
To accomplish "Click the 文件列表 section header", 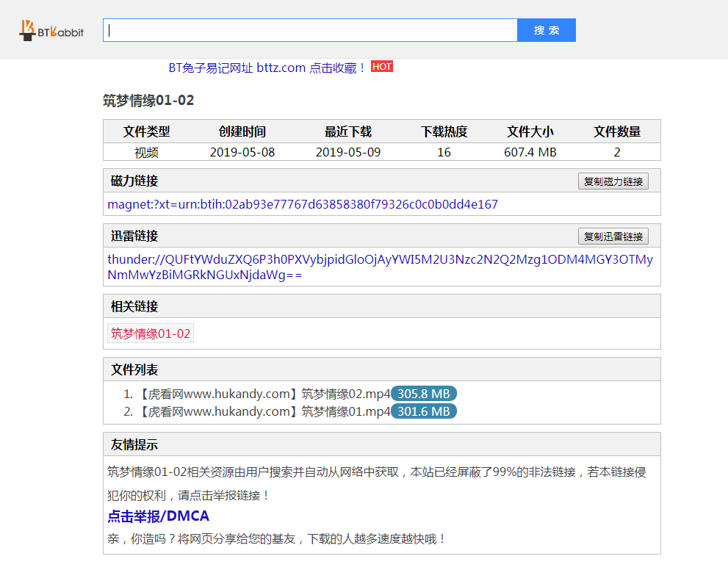I will pos(134,369).
